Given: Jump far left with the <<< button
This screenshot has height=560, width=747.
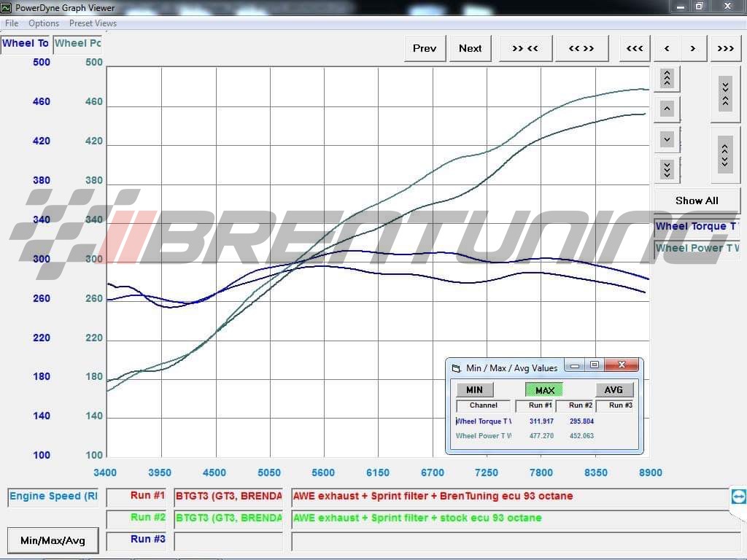Looking at the screenshot, I should pyautogui.click(x=635, y=48).
